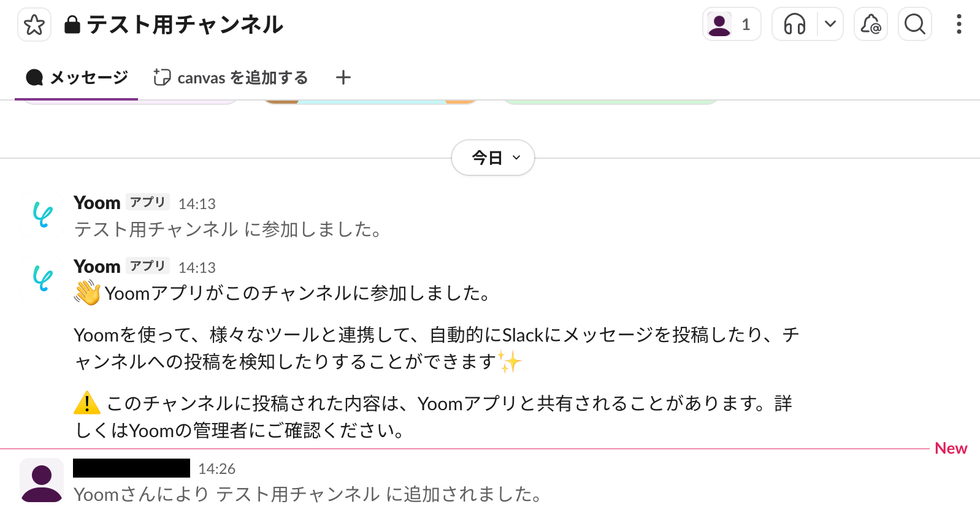View channel members count button

[731, 25]
